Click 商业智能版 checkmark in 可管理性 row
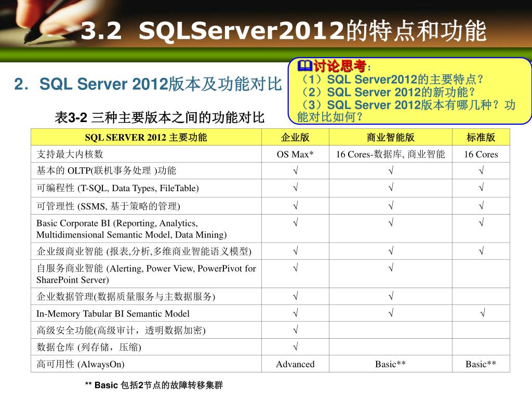 click(x=391, y=205)
